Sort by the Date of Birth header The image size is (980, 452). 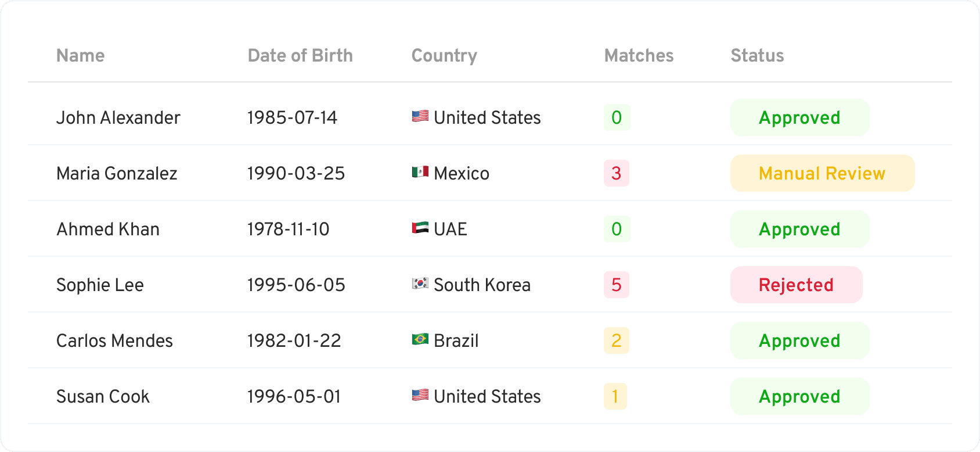[x=300, y=56]
